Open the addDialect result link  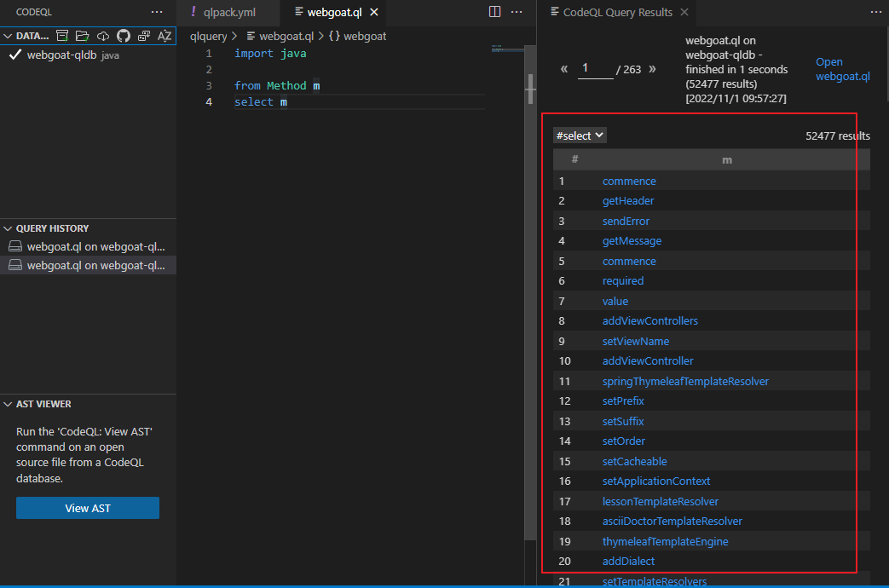[x=628, y=562]
